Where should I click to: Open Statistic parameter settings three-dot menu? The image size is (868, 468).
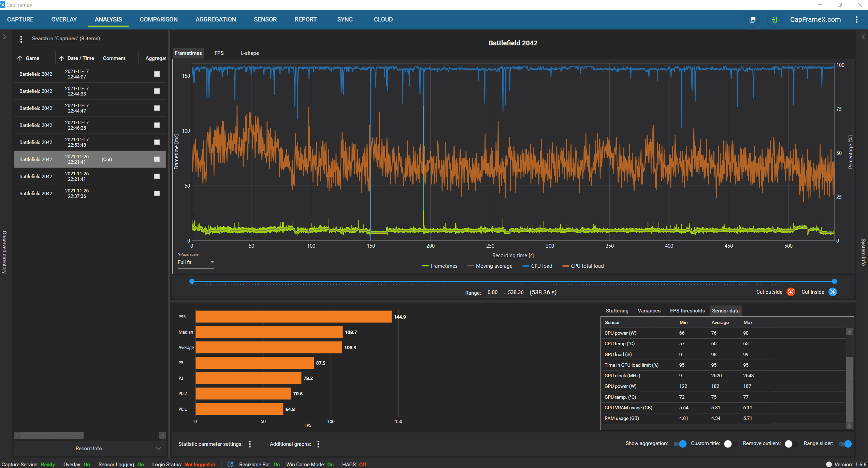click(250, 444)
